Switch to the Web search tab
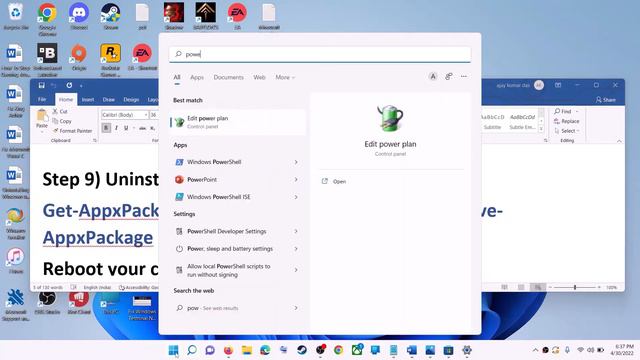 coord(259,77)
